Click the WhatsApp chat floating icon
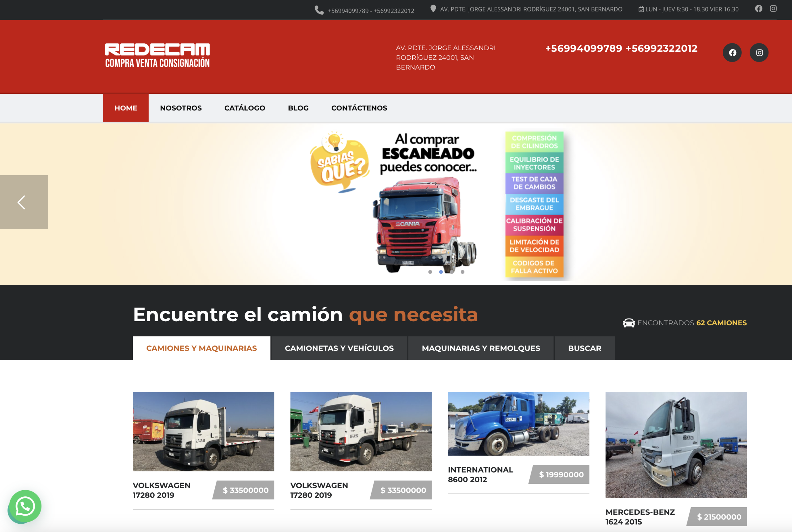 click(x=25, y=506)
